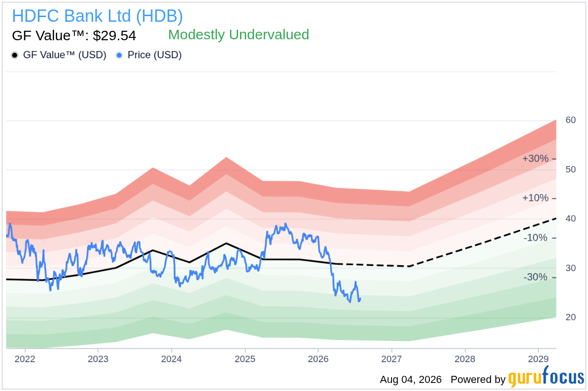Click the HDFC Bank Ltd (HDB) title
This screenshot has width=588, height=391.
click(97, 16)
